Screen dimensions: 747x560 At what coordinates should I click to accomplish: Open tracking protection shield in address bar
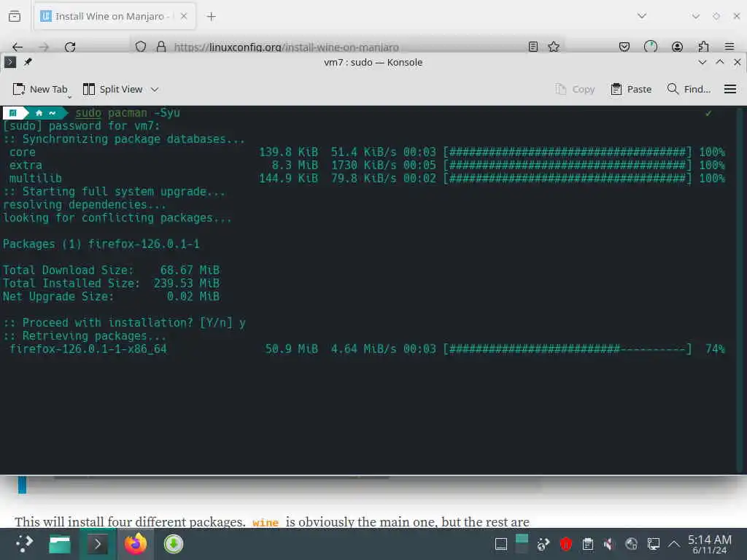click(x=141, y=47)
